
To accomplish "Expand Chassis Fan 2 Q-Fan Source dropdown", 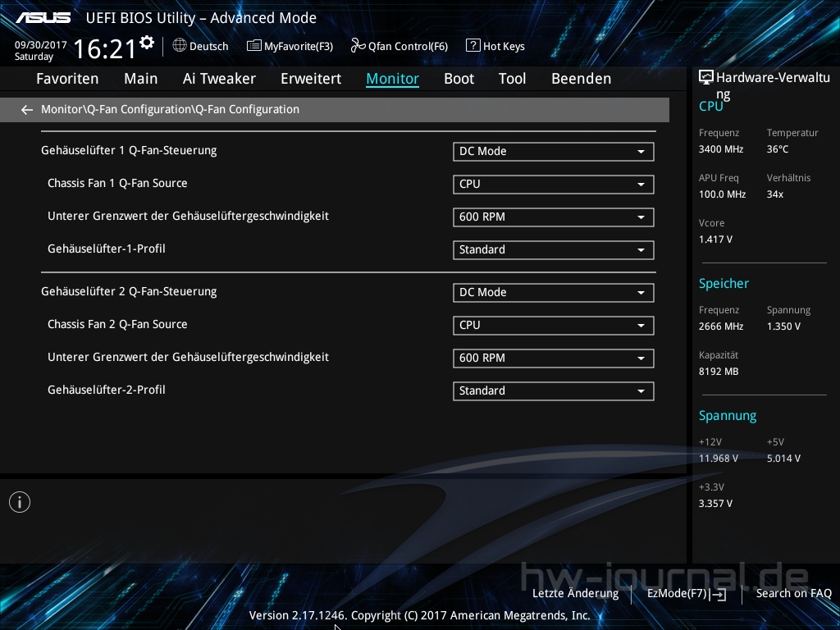I will [x=554, y=325].
